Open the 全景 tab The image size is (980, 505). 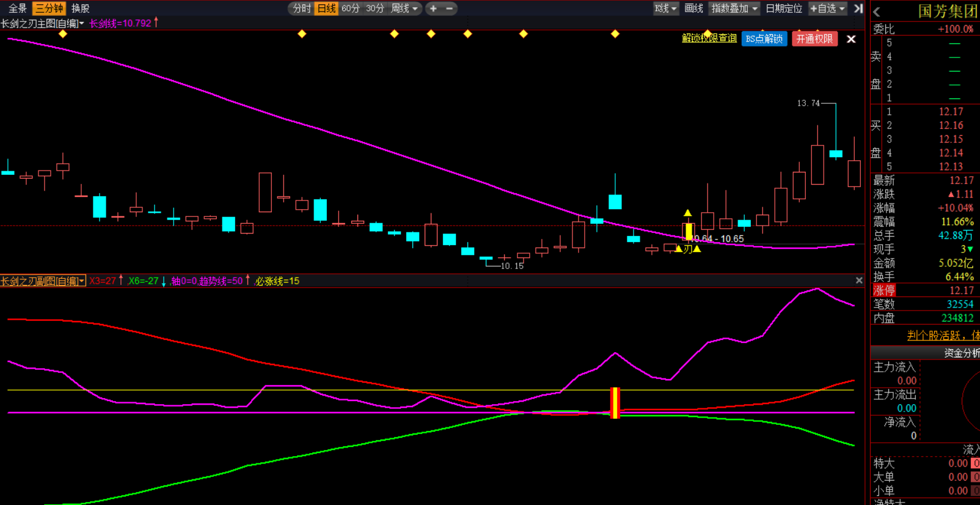(17, 9)
